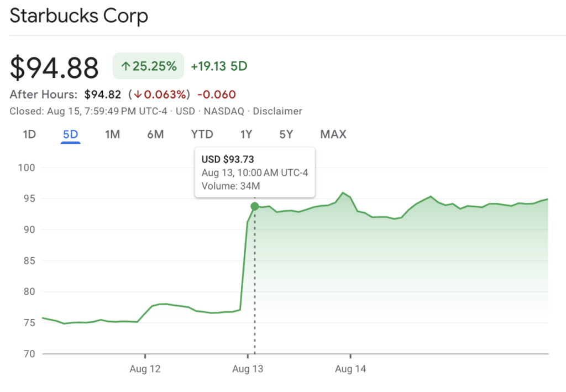The width and height of the screenshot is (566, 392).
Task: Click the 25.25% gain badge
Action: tap(148, 67)
